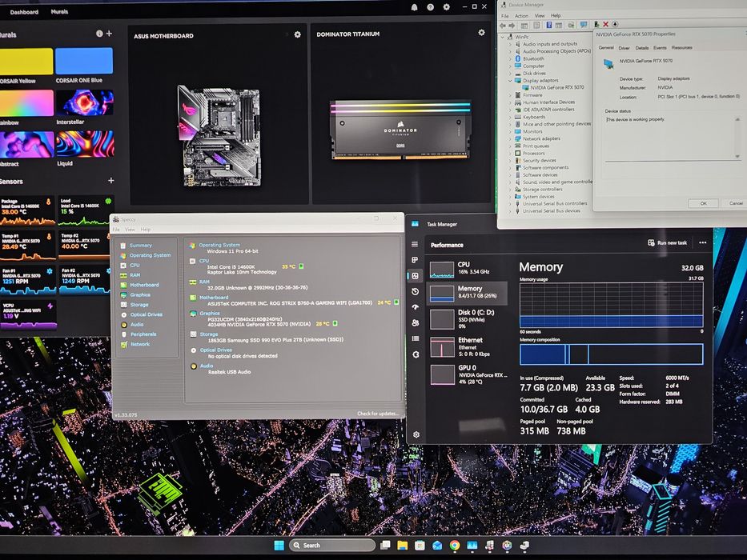This screenshot has height=560, width=747.
Task: Expand the Keyboards tree node
Action: (x=510, y=117)
